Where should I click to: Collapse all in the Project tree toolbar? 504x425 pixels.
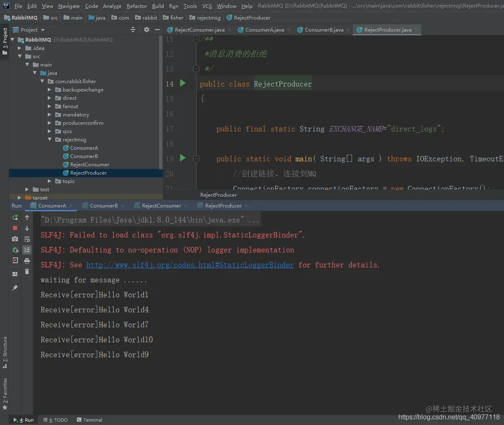[133, 30]
